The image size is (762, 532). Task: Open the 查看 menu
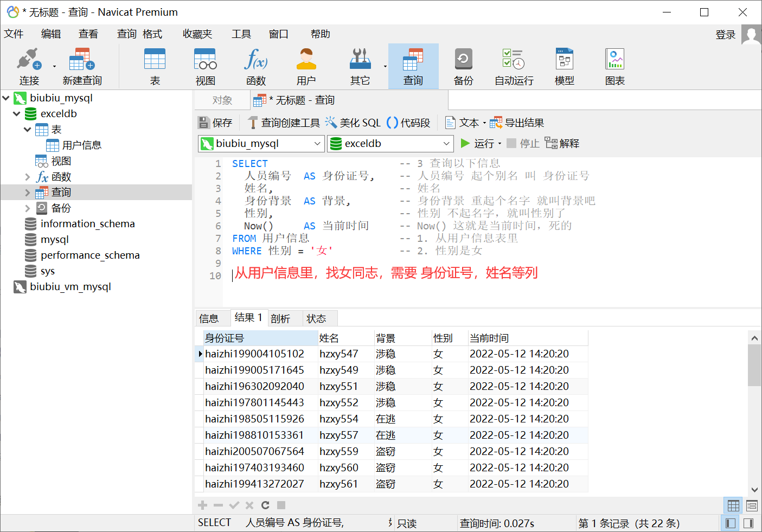88,34
